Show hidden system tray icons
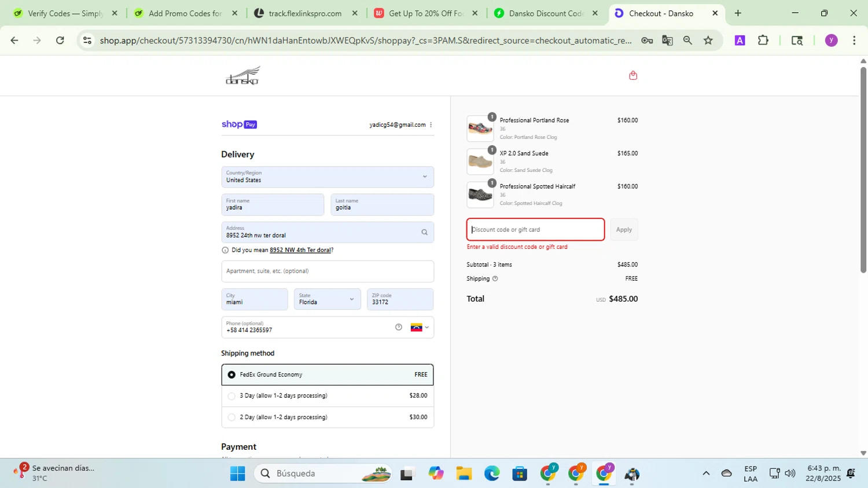 706,474
